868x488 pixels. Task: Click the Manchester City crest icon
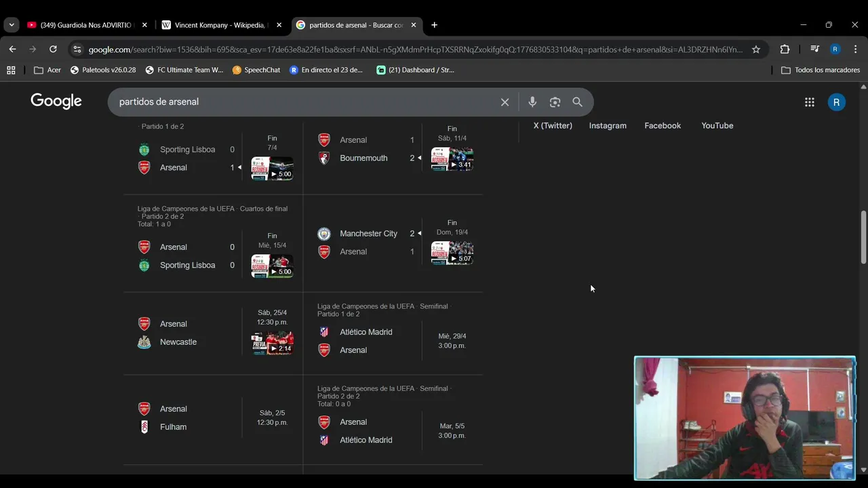[x=324, y=234]
